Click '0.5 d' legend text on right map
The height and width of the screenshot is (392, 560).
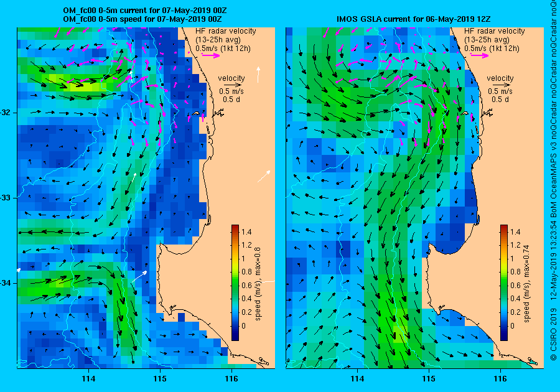tap(500, 100)
